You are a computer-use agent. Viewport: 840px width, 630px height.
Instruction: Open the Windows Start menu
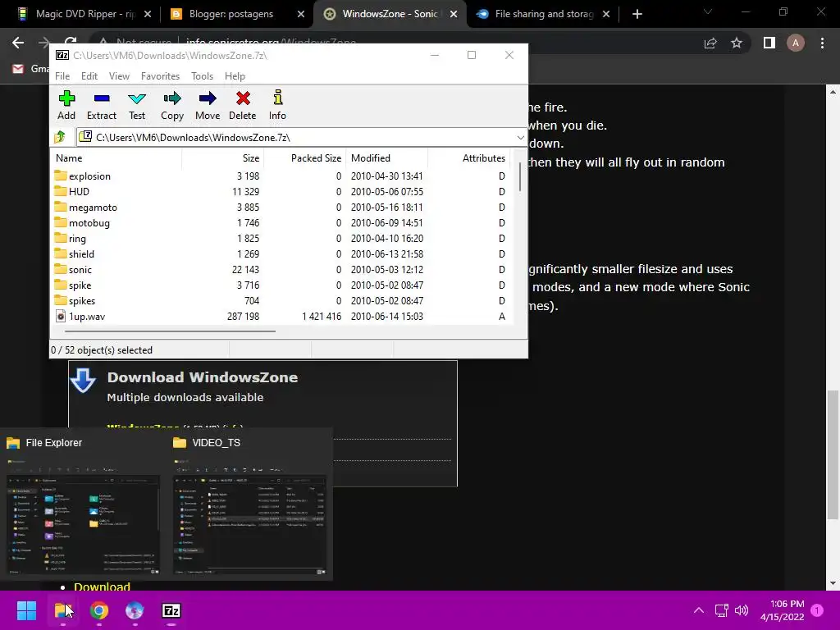click(26, 610)
